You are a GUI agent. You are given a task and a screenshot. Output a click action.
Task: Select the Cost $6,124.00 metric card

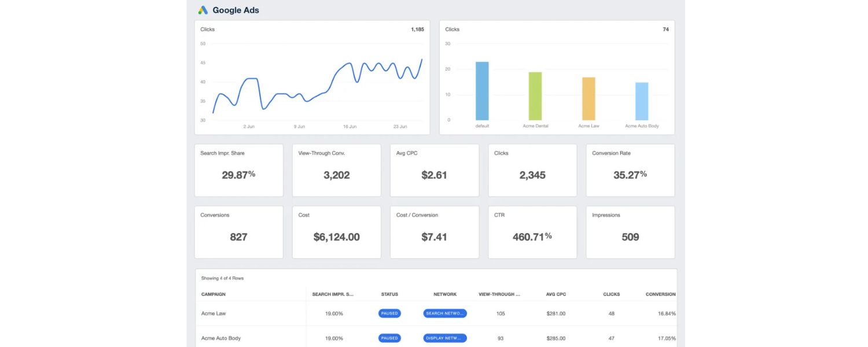pos(336,232)
